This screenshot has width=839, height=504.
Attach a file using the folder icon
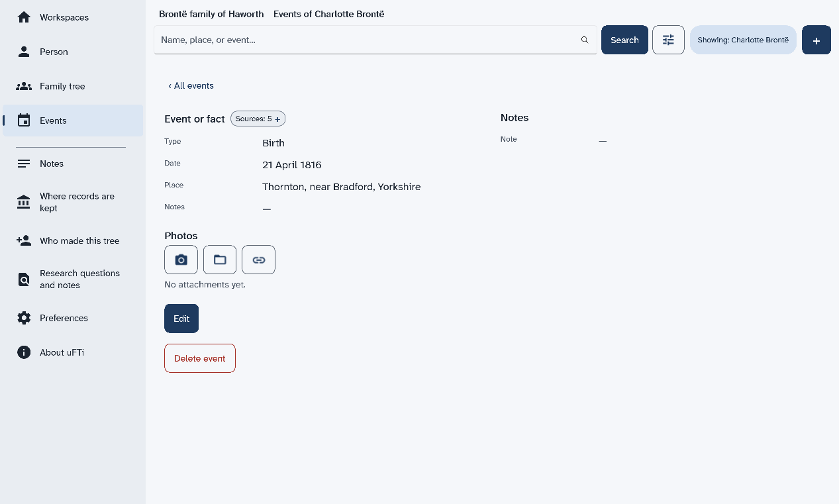click(220, 260)
